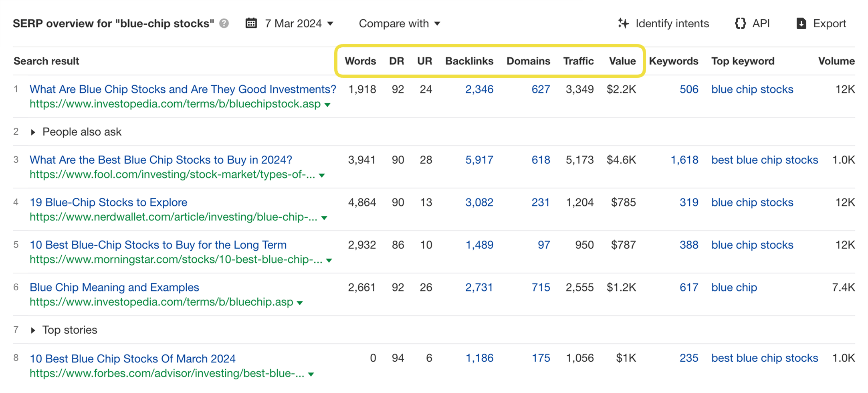868x393 pixels.
Task: Open the 7 Mar 2024 date dropdown
Action: (299, 23)
